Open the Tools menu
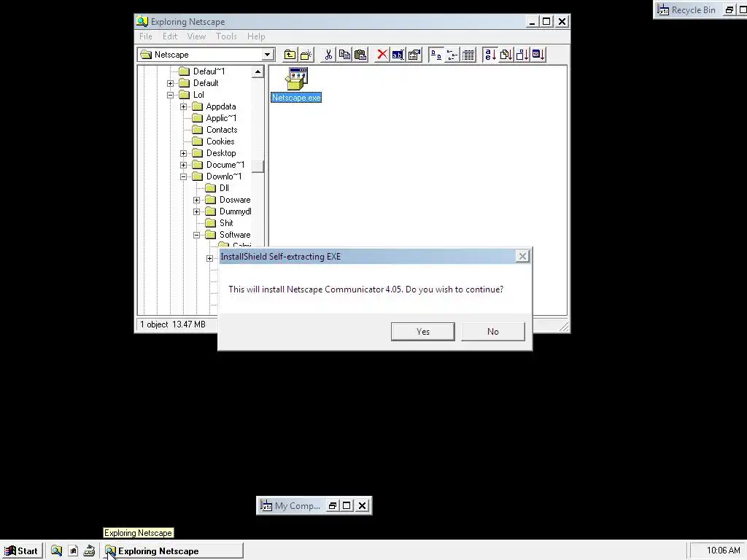Image resolution: width=747 pixels, height=560 pixels. (x=226, y=36)
